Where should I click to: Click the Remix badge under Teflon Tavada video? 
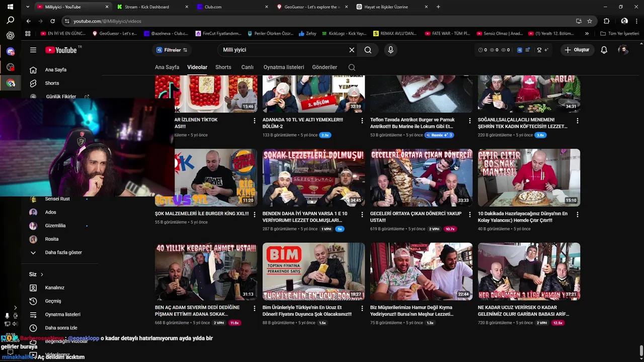point(439,135)
